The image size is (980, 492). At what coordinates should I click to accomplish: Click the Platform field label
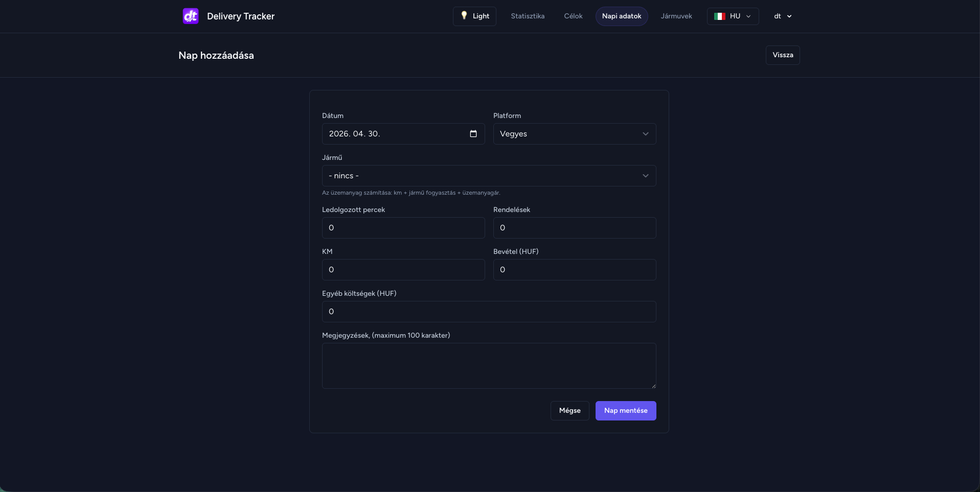[x=507, y=116]
